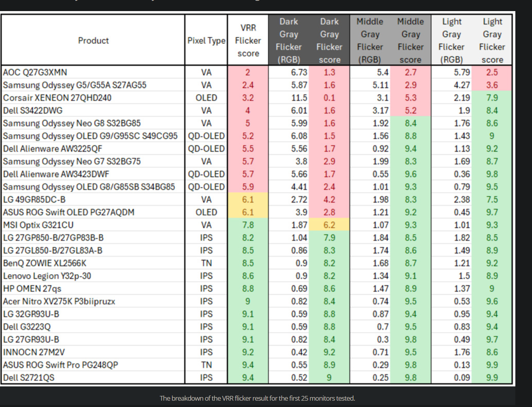
Task: Select Acer Nitro XV275K P3biipruzx name
Action: click(x=59, y=301)
